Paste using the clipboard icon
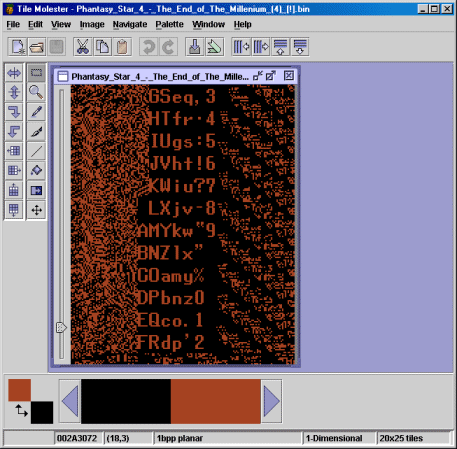Viewport: 457px width, 449px height. pyautogui.click(x=122, y=47)
